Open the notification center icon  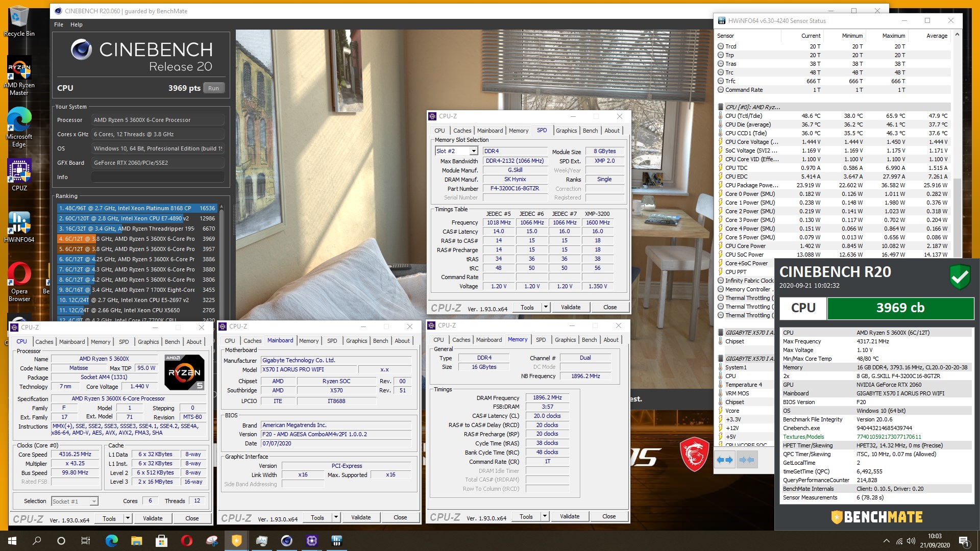tap(964, 541)
